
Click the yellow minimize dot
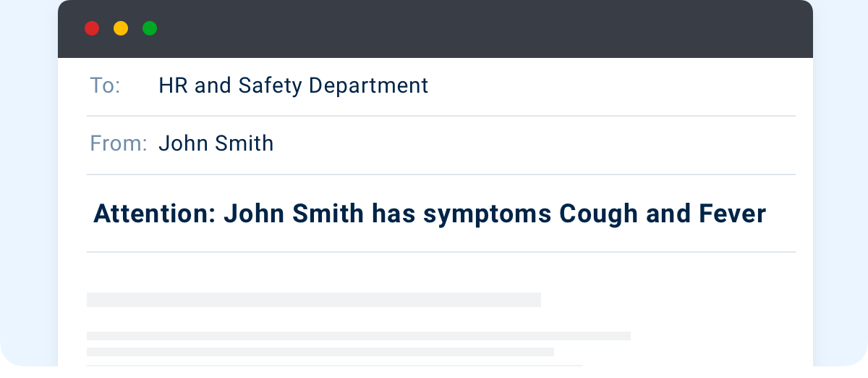[121, 29]
